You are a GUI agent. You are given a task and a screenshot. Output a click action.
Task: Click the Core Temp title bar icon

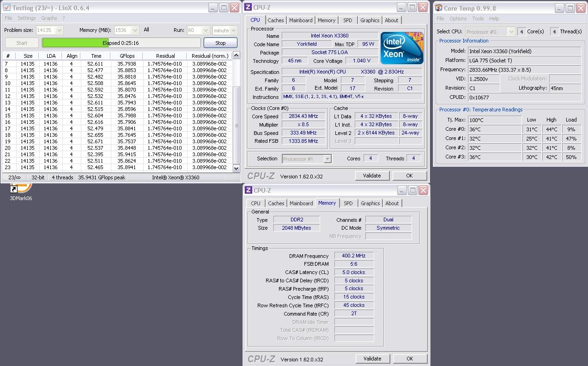click(438, 7)
